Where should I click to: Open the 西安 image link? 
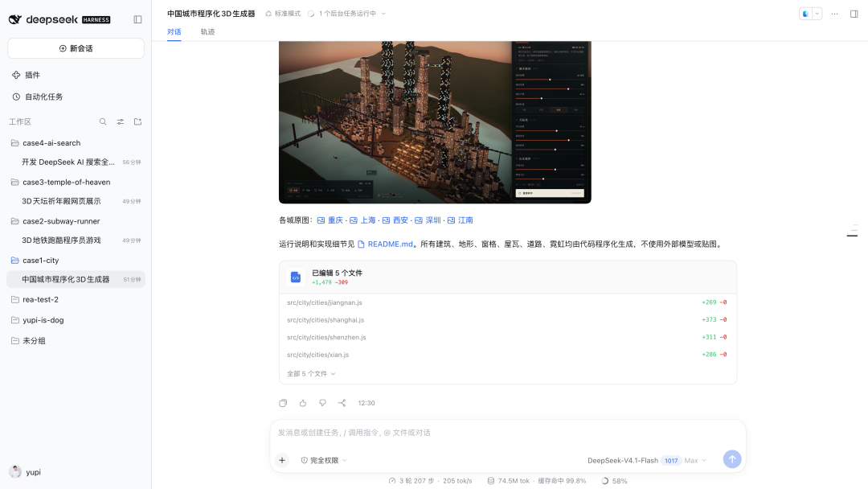pos(395,220)
